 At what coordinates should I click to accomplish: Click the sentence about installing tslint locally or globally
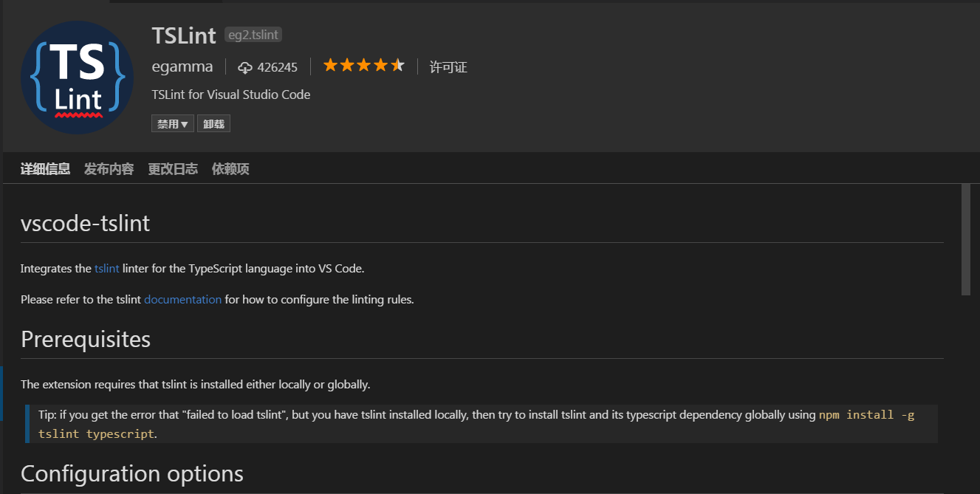coord(196,385)
